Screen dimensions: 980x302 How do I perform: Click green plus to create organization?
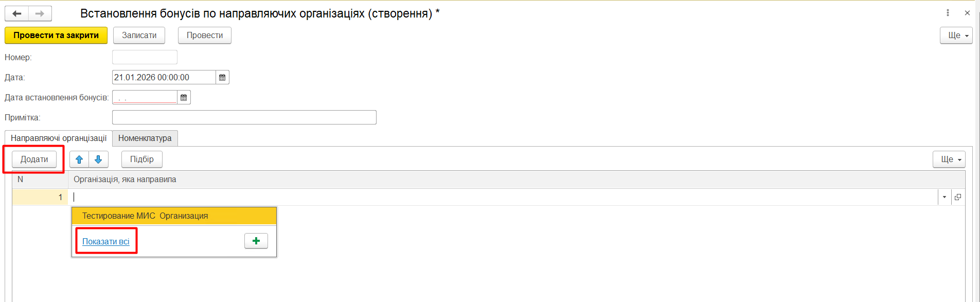256,241
